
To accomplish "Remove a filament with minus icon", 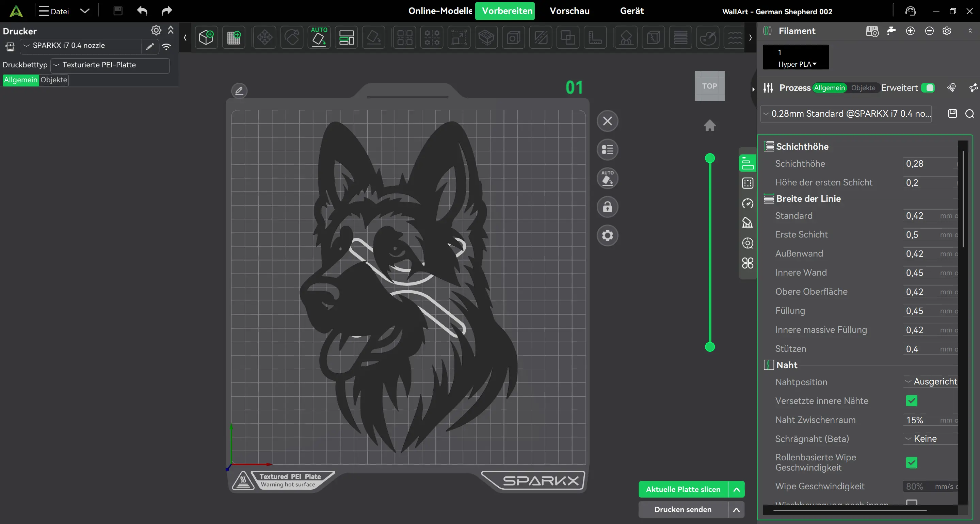I will tap(929, 31).
